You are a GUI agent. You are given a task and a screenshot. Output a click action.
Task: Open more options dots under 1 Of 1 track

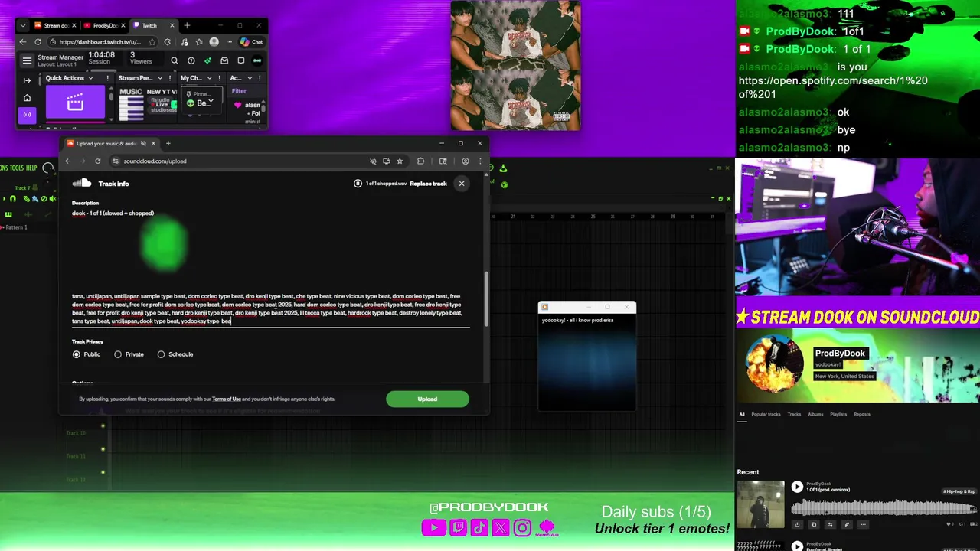[863, 524]
